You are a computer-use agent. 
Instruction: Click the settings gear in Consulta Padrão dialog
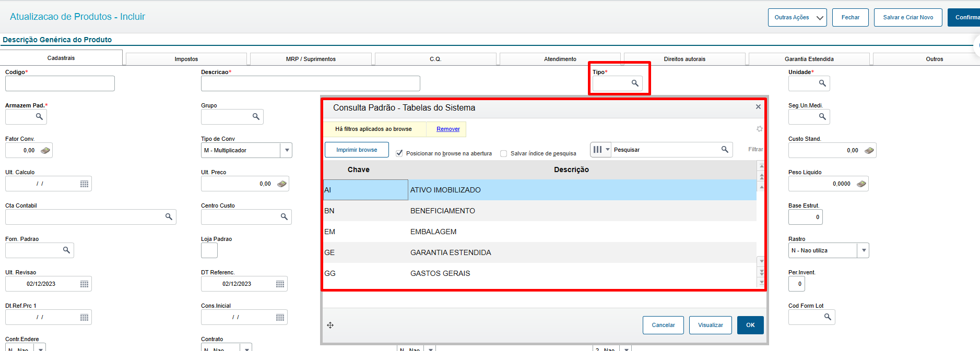coord(759,129)
